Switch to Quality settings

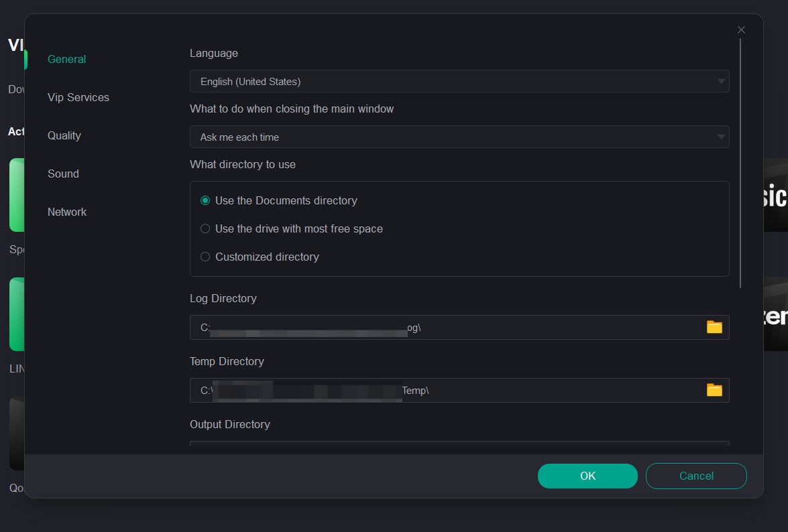click(x=64, y=135)
